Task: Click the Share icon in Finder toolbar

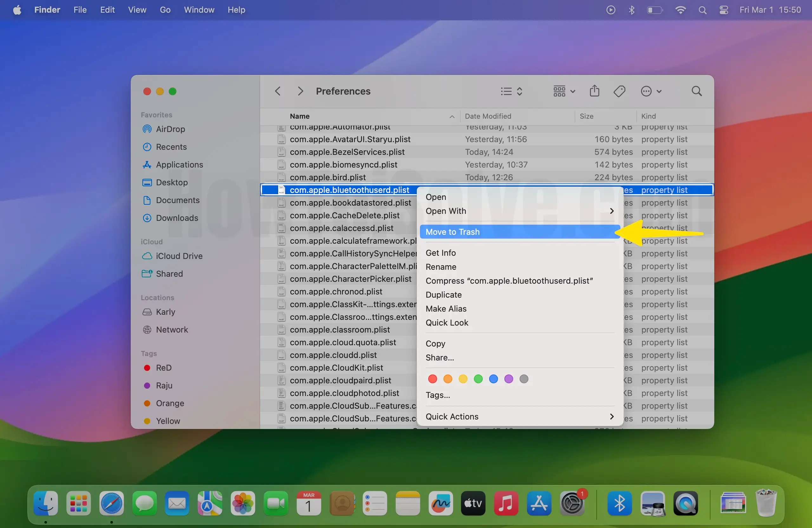Action: click(x=594, y=91)
